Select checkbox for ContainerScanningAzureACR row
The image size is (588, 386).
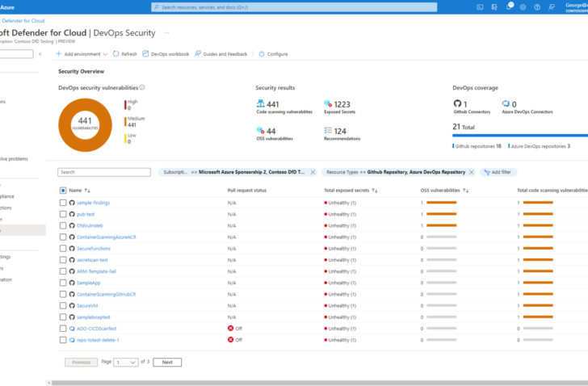click(x=63, y=237)
